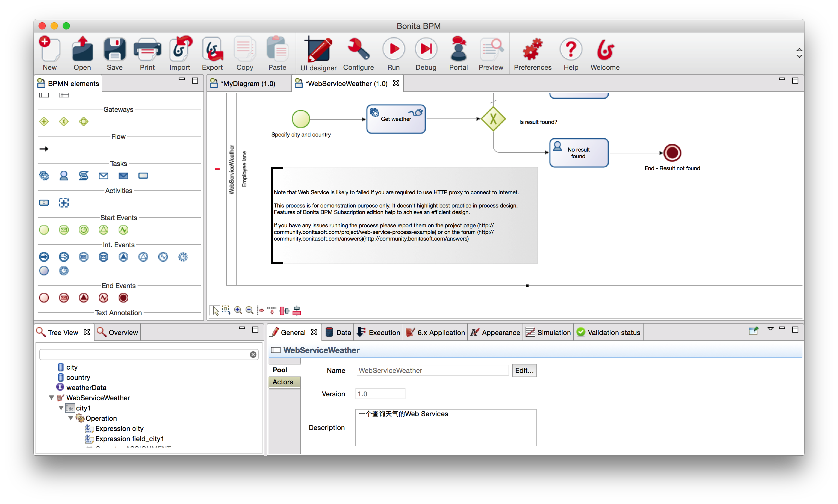The width and height of the screenshot is (838, 504).
Task: Launch Debug mode from toolbar
Action: pos(426,54)
